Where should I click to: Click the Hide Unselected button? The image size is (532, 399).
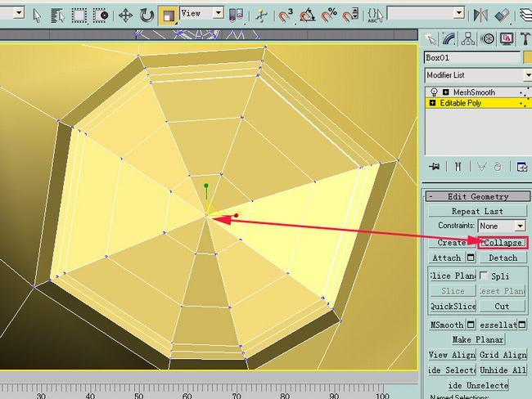tap(478, 385)
